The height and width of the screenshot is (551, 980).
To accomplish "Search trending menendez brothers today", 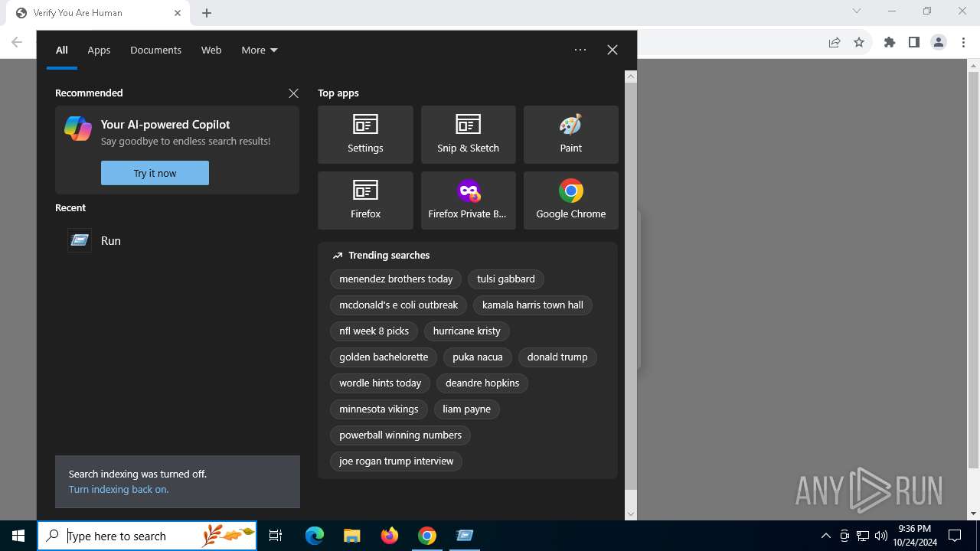I will (396, 279).
